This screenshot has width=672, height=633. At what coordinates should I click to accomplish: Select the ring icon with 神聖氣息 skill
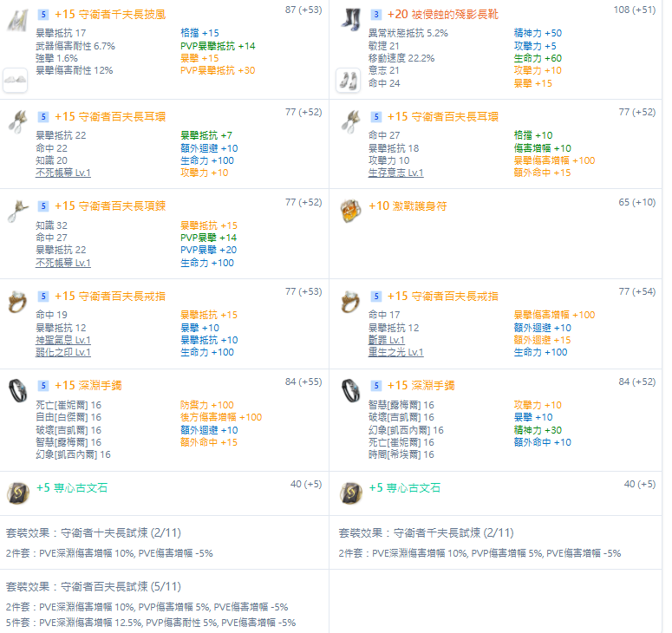17,300
